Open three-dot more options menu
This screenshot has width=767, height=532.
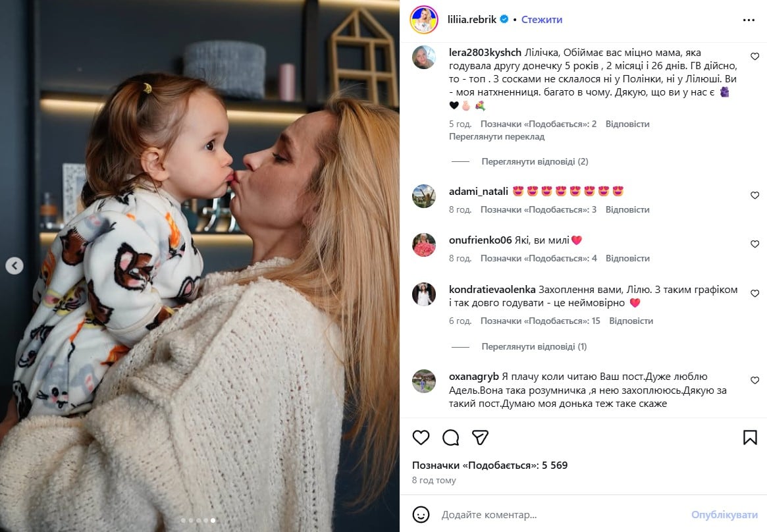pos(749,20)
